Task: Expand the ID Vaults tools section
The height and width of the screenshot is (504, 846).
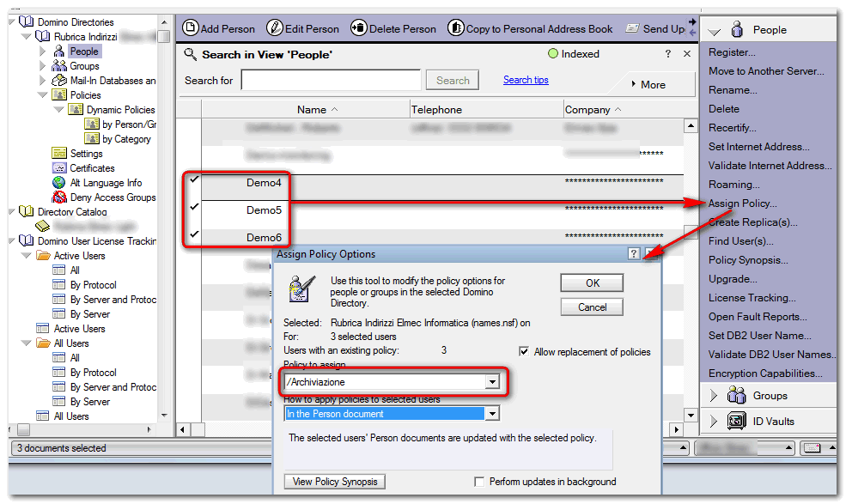Action: point(713,422)
